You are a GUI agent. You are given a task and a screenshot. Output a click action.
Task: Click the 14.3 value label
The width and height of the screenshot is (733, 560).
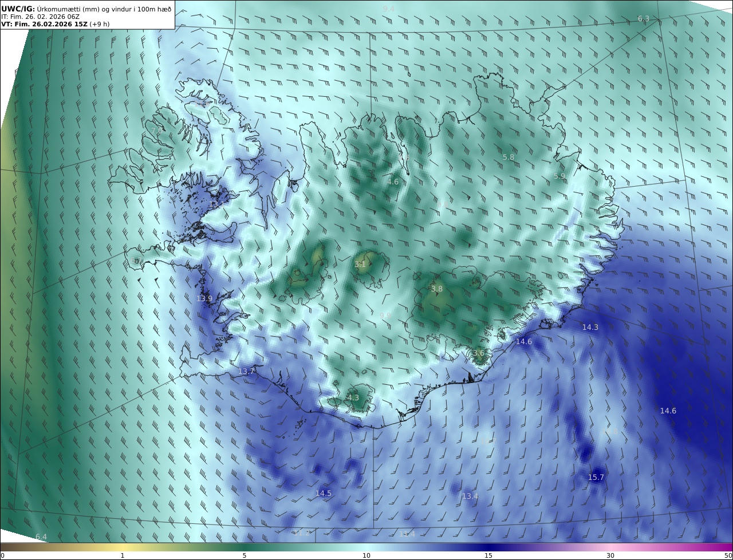pos(590,328)
